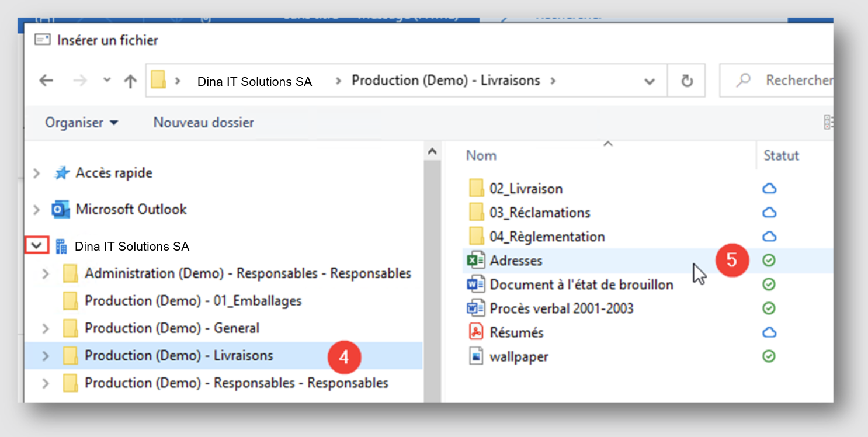
Task: Click the Microsoft Outlook icon in tree
Action: (61, 209)
